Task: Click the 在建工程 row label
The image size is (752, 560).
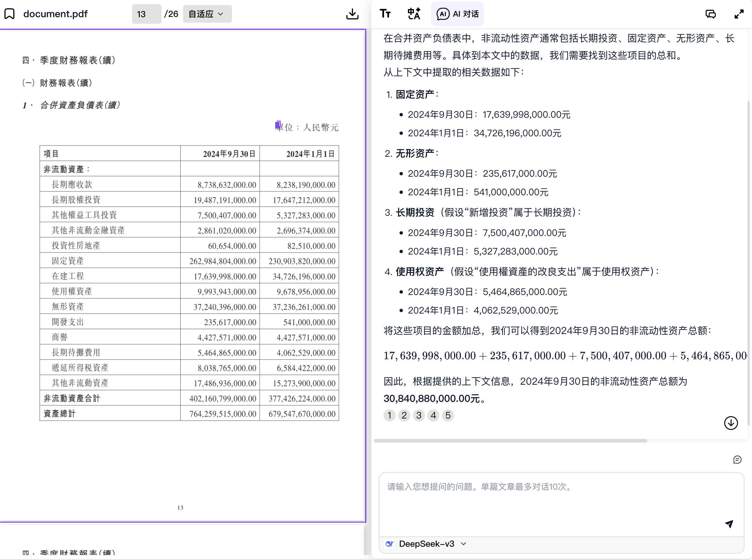Action: [x=68, y=276]
